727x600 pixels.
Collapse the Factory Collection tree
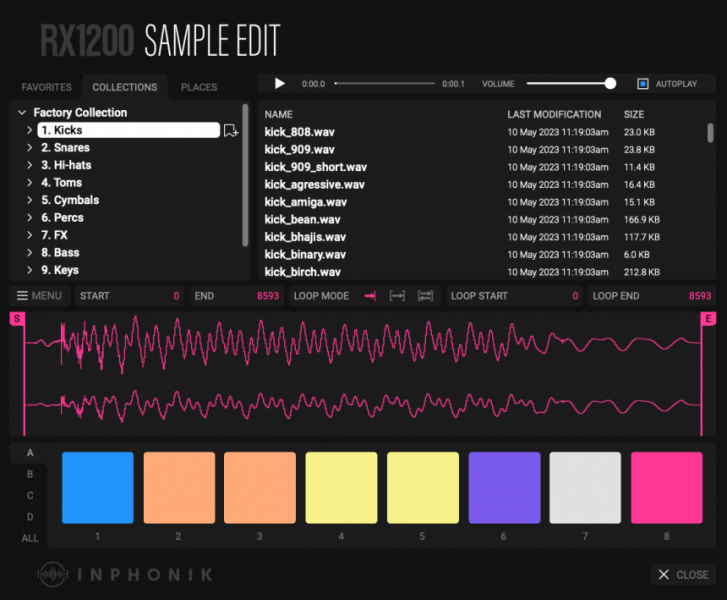click(22, 113)
